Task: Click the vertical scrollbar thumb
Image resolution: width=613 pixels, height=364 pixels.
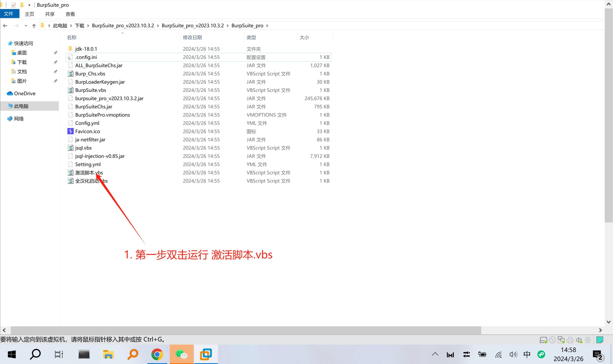Action: point(609,115)
